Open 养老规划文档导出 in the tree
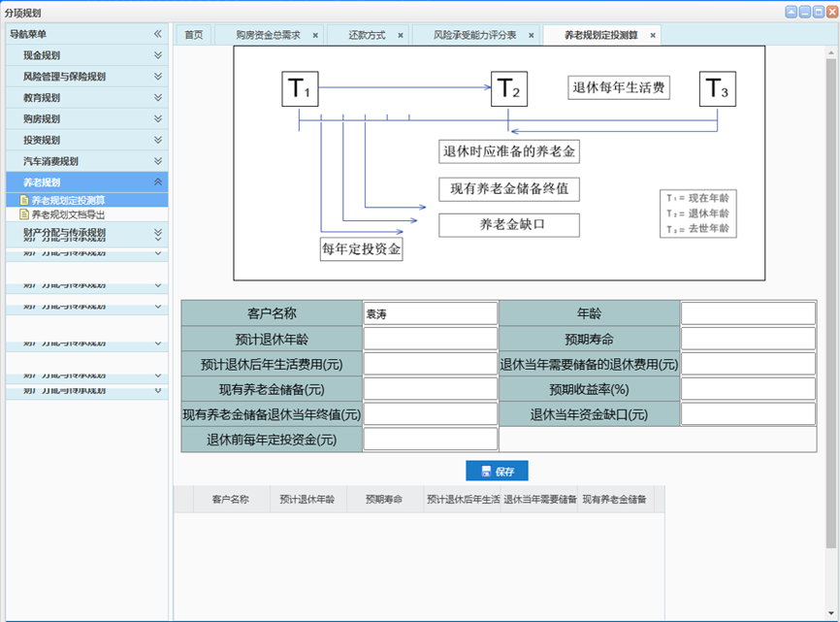 [68, 214]
